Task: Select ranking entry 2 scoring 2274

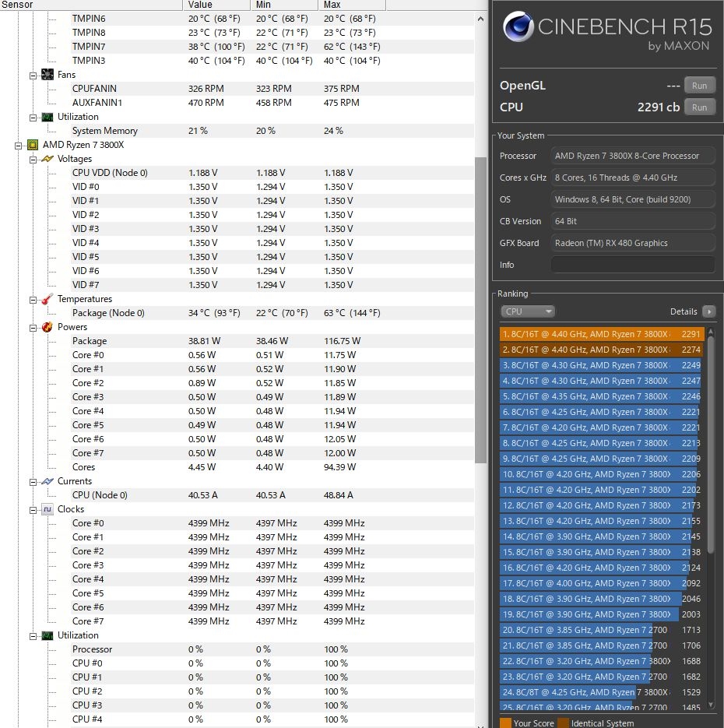Action: [x=602, y=350]
